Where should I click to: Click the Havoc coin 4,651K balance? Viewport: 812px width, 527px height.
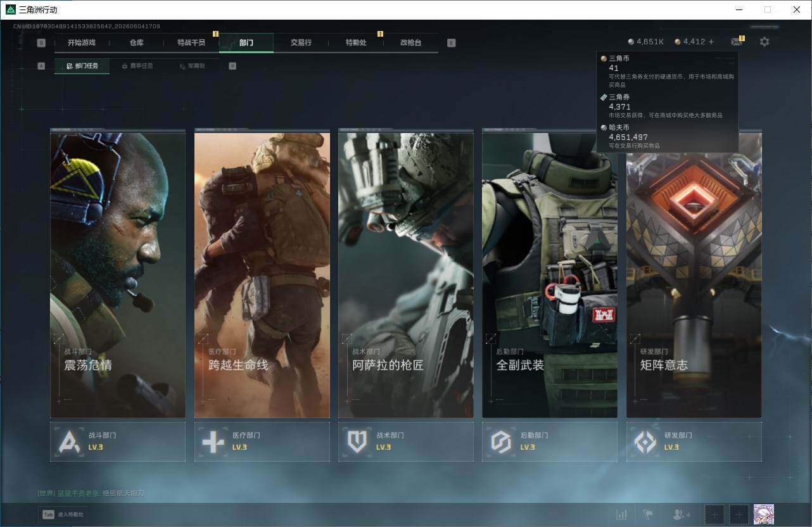coord(646,42)
